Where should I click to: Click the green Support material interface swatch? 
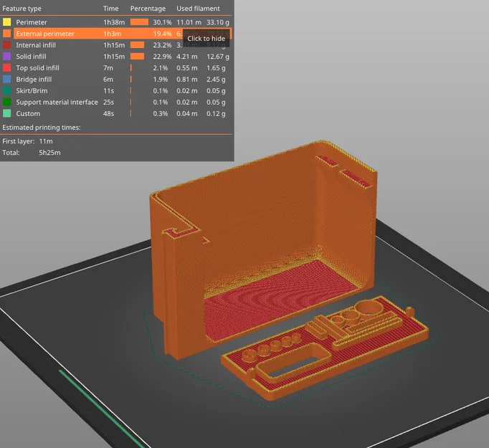coord(7,102)
